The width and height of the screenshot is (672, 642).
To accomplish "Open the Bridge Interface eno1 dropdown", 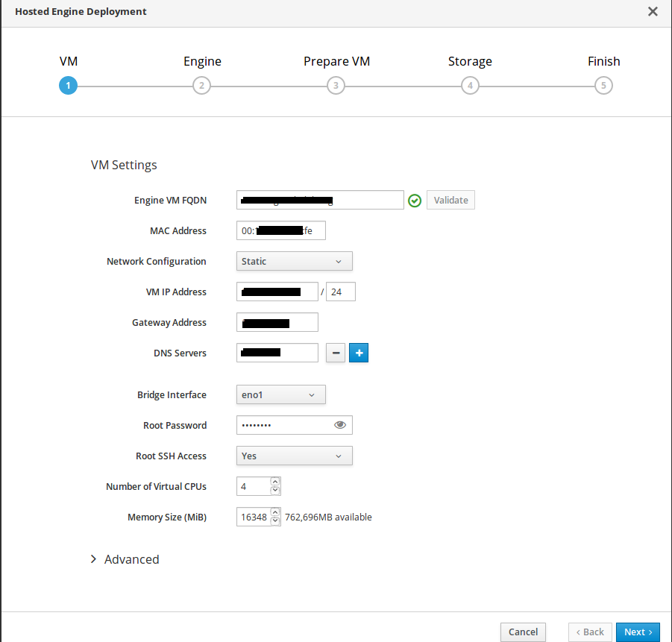I will click(280, 394).
